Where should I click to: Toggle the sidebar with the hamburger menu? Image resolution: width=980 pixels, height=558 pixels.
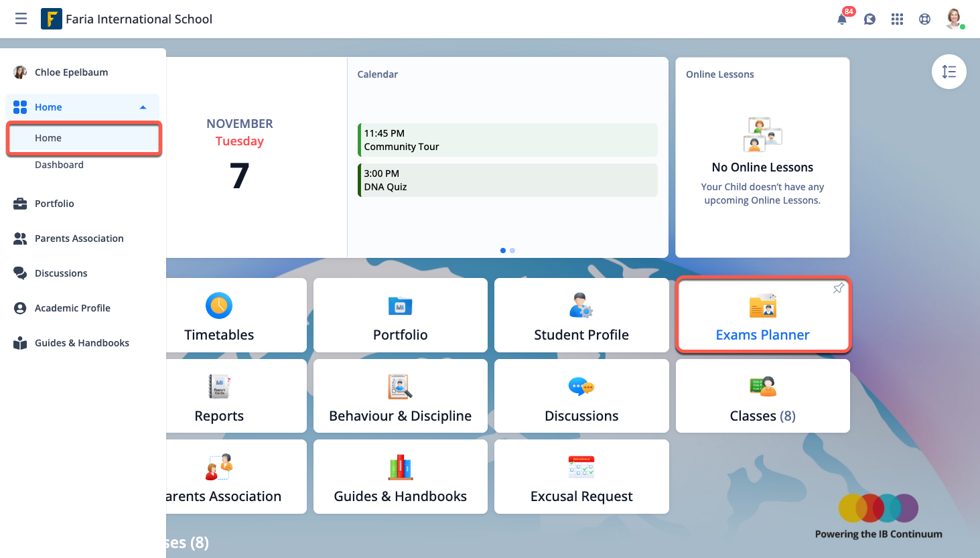click(x=21, y=19)
